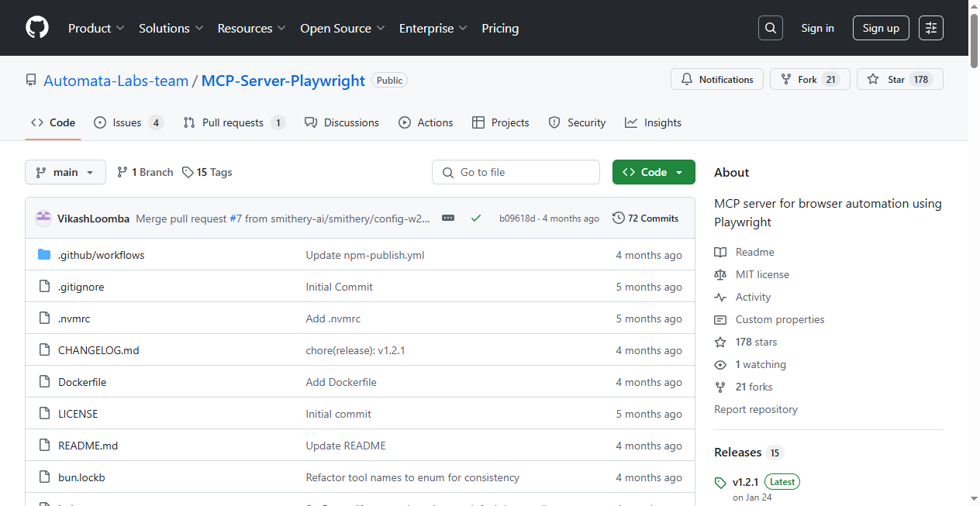This screenshot has width=980, height=506.
Task: Click the tag icon beside v1.2.1
Action: point(720,482)
